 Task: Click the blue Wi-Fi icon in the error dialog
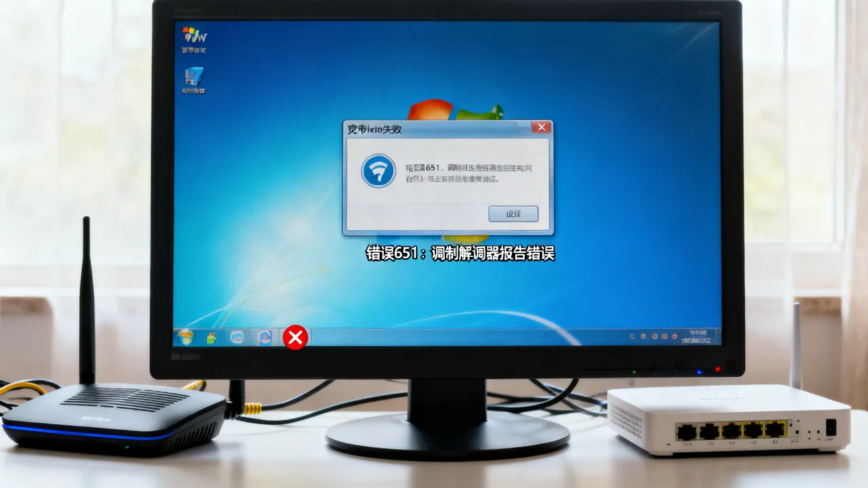(x=378, y=171)
